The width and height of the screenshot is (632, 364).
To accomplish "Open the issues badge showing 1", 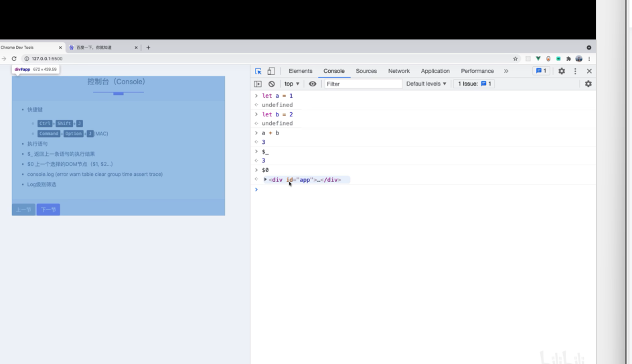I will (x=541, y=71).
